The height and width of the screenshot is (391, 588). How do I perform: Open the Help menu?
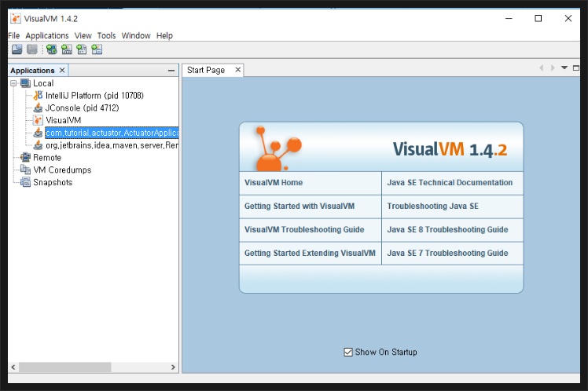tap(164, 35)
